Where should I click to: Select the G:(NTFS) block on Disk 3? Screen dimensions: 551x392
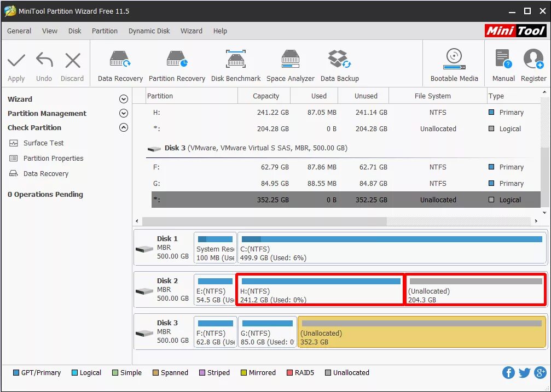[x=268, y=332]
